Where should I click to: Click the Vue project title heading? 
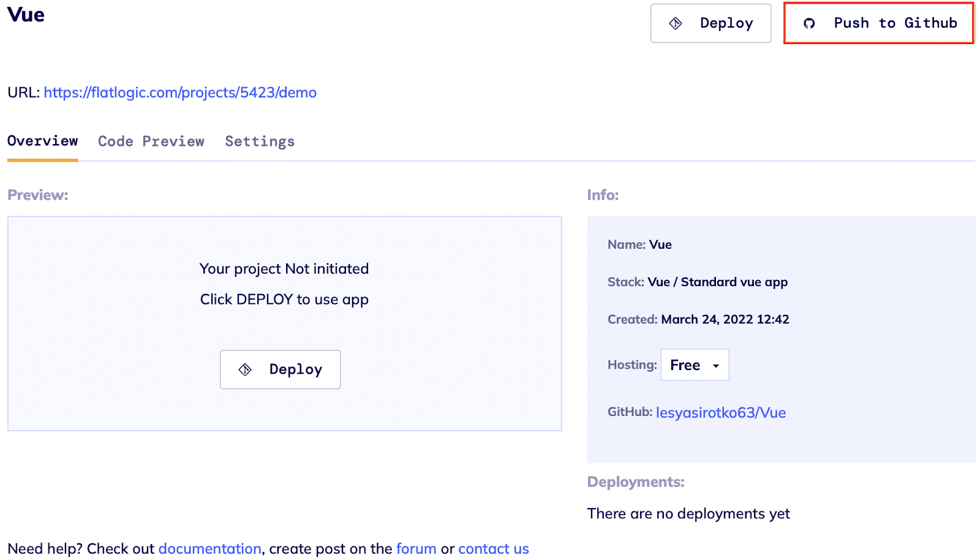[x=26, y=15]
